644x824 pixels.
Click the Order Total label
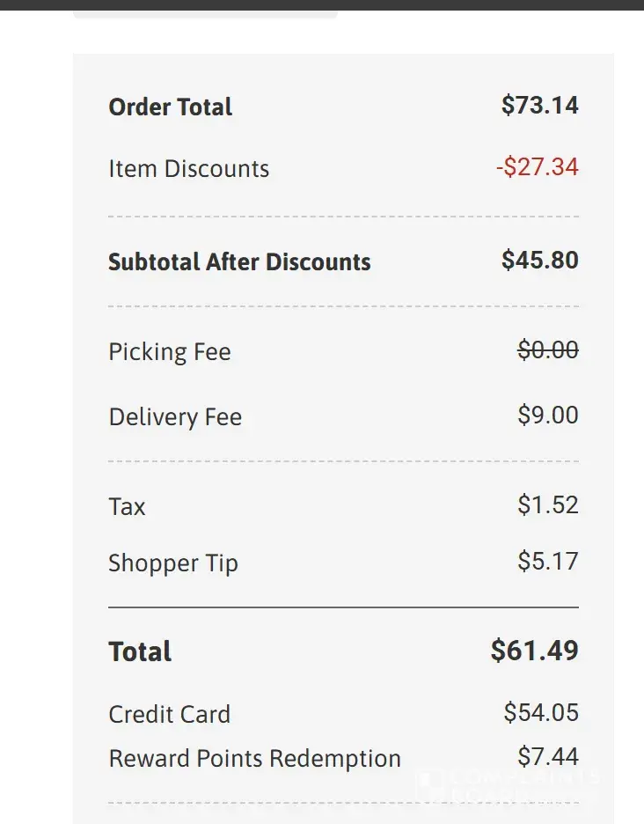pos(170,107)
